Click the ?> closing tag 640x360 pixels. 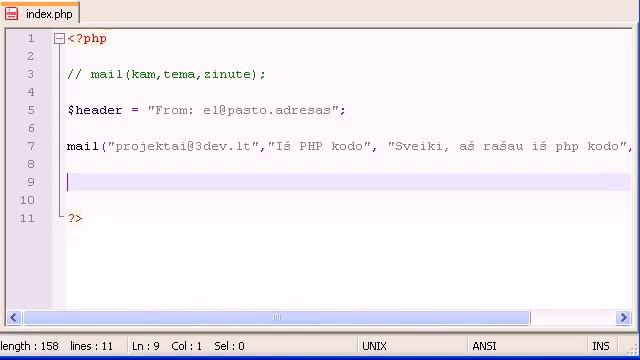(x=75, y=218)
